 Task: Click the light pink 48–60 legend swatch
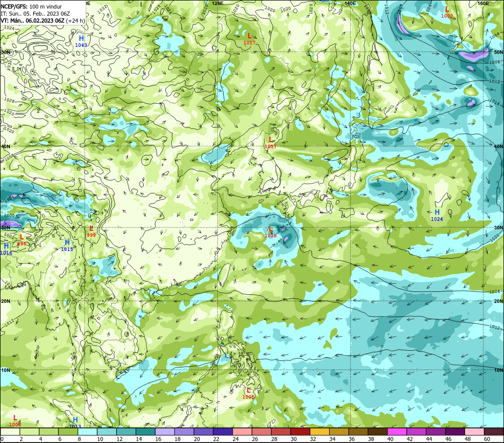point(475,431)
